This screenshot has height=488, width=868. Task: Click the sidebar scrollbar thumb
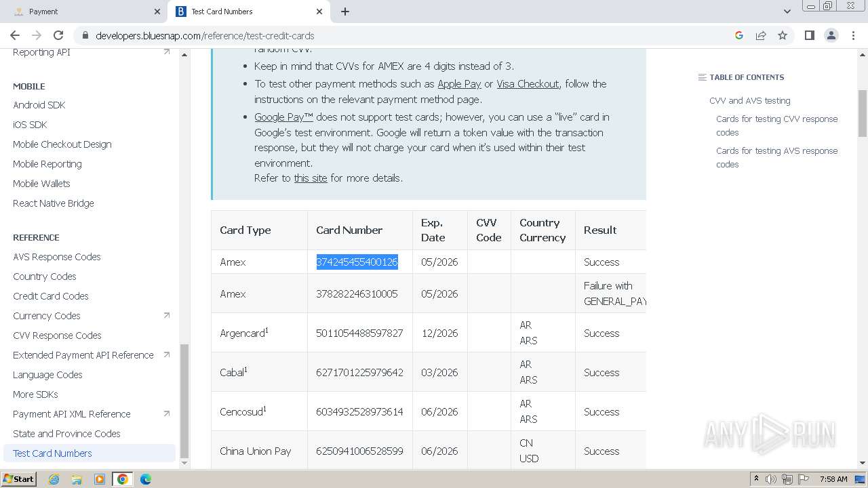pyautogui.click(x=184, y=401)
